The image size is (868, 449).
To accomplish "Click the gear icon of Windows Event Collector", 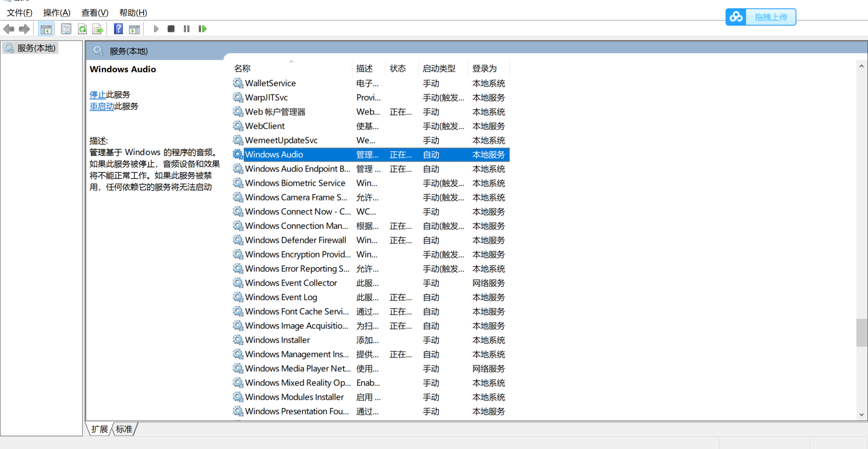I will [x=238, y=283].
